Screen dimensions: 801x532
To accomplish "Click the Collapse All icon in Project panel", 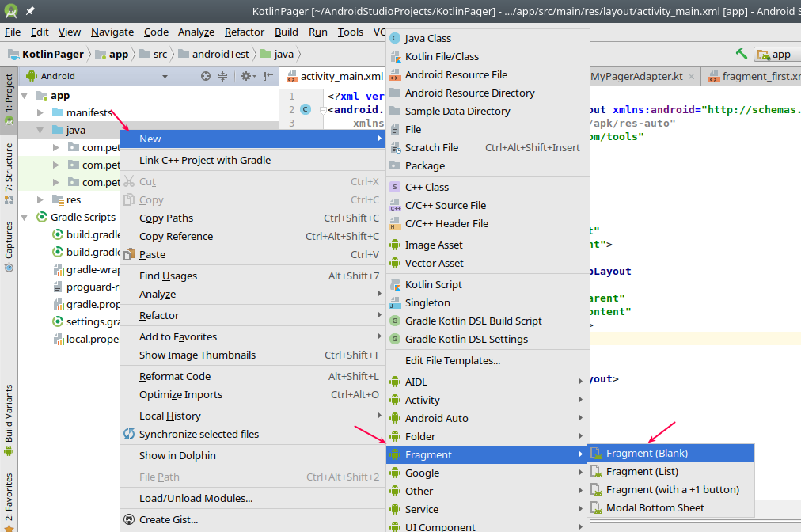I will click(x=222, y=77).
